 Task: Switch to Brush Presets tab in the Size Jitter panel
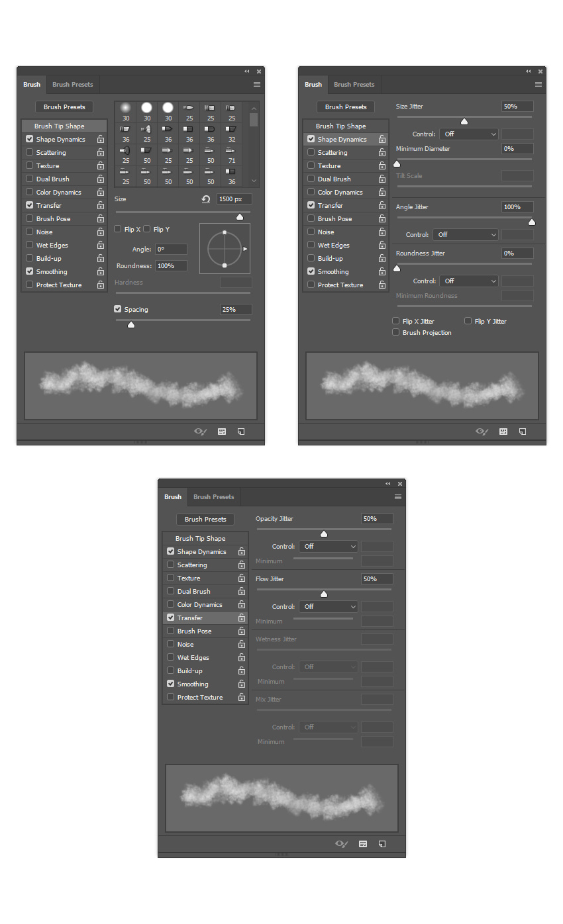point(354,85)
